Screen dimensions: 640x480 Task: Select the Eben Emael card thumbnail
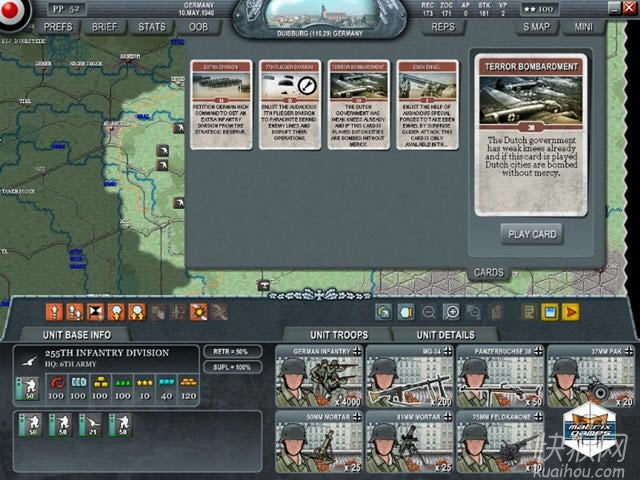point(427,105)
